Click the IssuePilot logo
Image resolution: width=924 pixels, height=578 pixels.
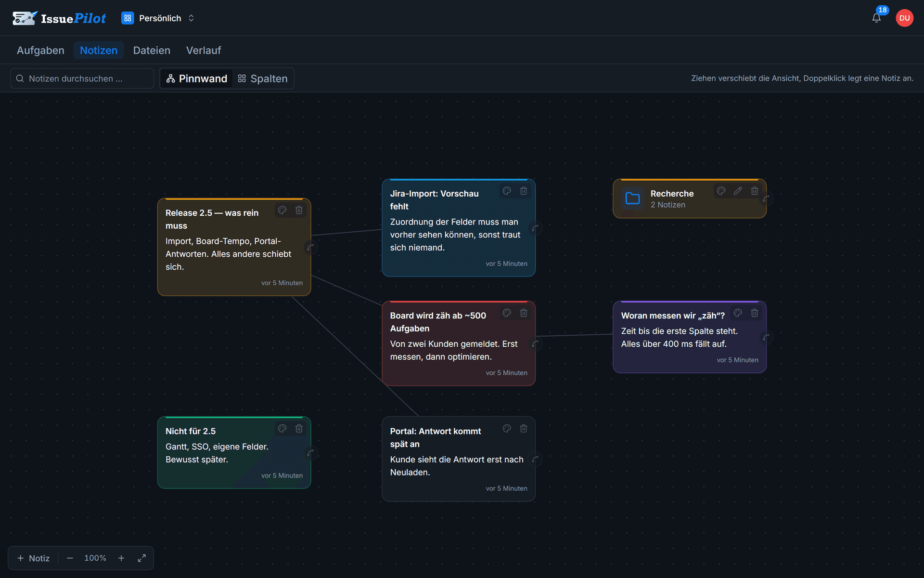pos(59,18)
